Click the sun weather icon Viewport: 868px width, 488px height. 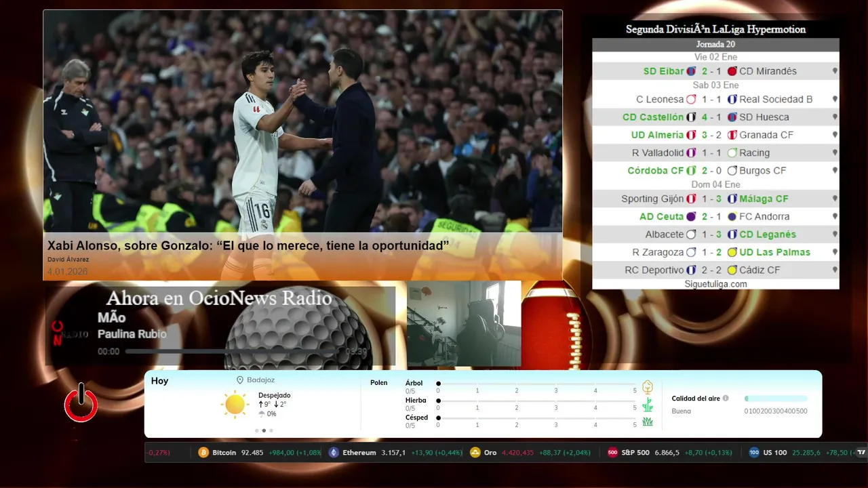pyautogui.click(x=235, y=404)
